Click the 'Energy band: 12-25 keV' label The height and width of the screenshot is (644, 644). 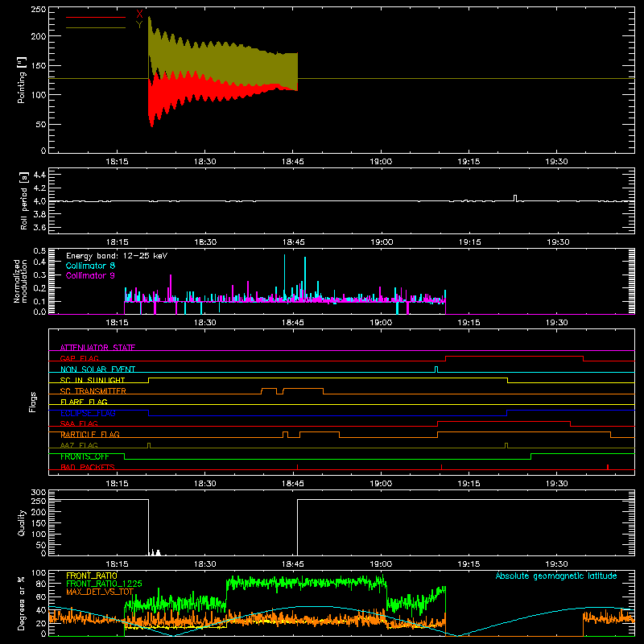pos(117,256)
